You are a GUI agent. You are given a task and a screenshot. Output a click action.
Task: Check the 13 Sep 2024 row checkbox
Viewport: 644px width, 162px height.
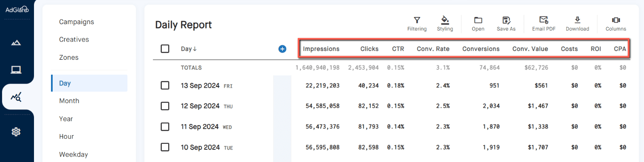pyautogui.click(x=165, y=86)
